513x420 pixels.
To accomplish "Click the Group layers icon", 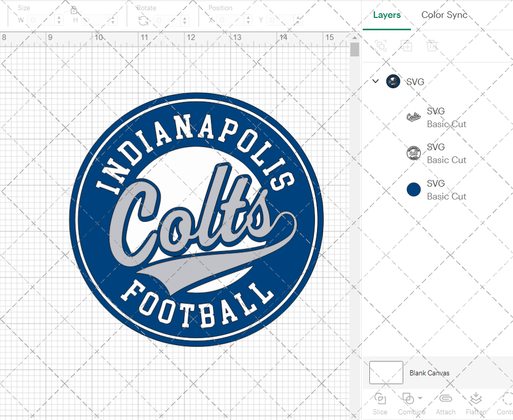I will pos(381,46).
